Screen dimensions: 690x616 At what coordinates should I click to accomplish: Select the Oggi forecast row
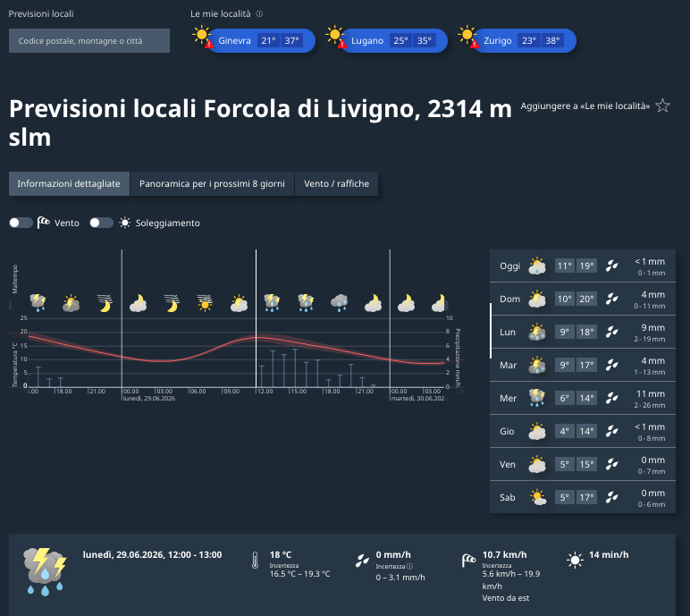(582, 266)
